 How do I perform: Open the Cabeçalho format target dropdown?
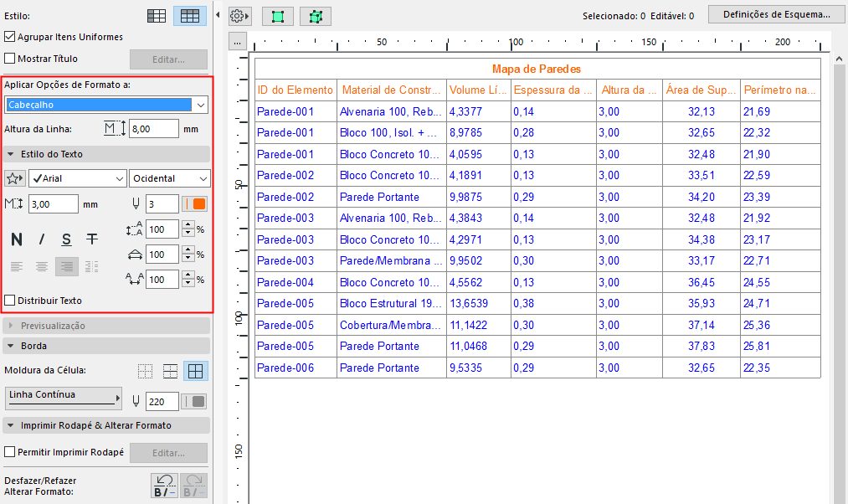pyautogui.click(x=106, y=105)
